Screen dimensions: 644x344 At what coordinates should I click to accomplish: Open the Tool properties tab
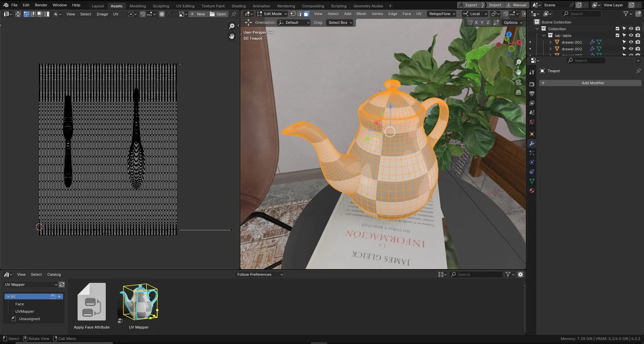click(532, 72)
